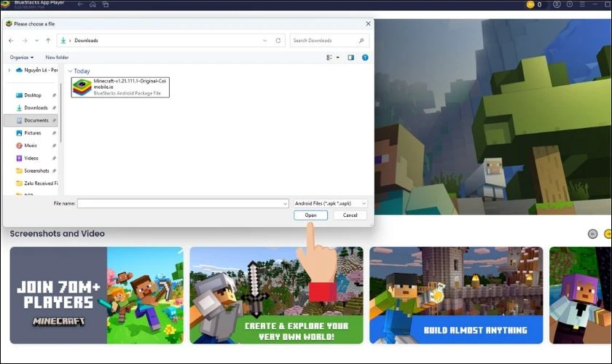Open the Join 70M+ Players screenshot
The image size is (612, 364).
pos(96,296)
